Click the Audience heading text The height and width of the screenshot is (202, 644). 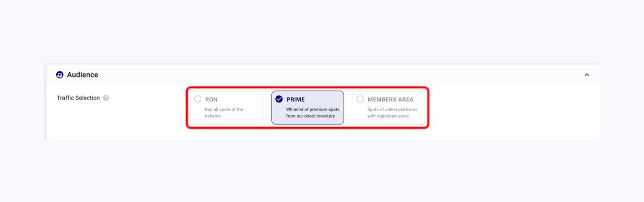(x=83, y=75)
